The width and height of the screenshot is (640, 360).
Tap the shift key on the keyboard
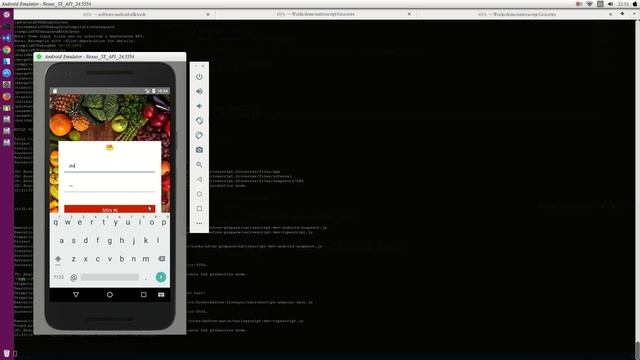point(58,259)
